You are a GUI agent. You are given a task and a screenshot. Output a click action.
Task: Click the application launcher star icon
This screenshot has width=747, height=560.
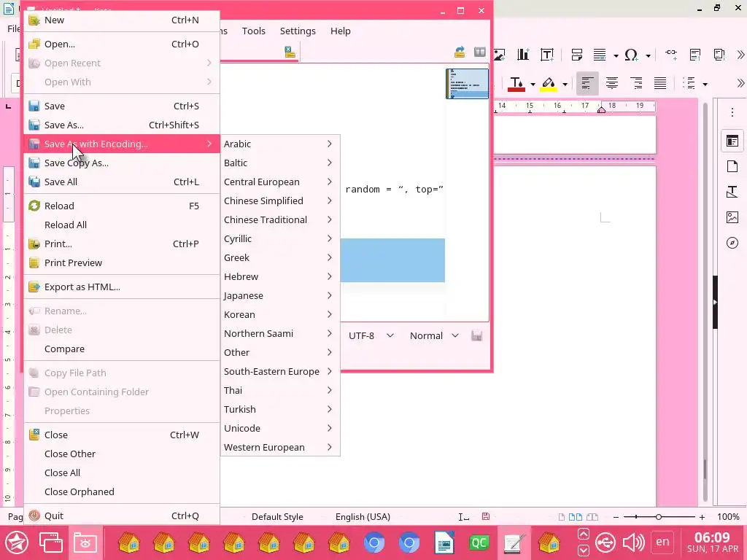17,542
